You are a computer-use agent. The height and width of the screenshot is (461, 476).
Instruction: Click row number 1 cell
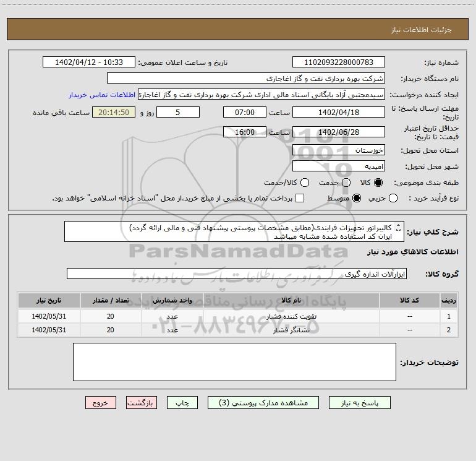click(449, 316)
